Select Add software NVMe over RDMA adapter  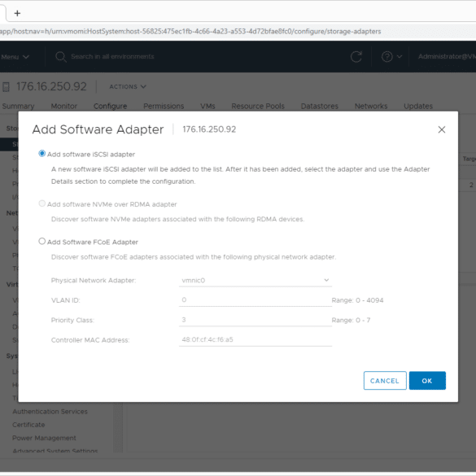click(x=41, y=203)
